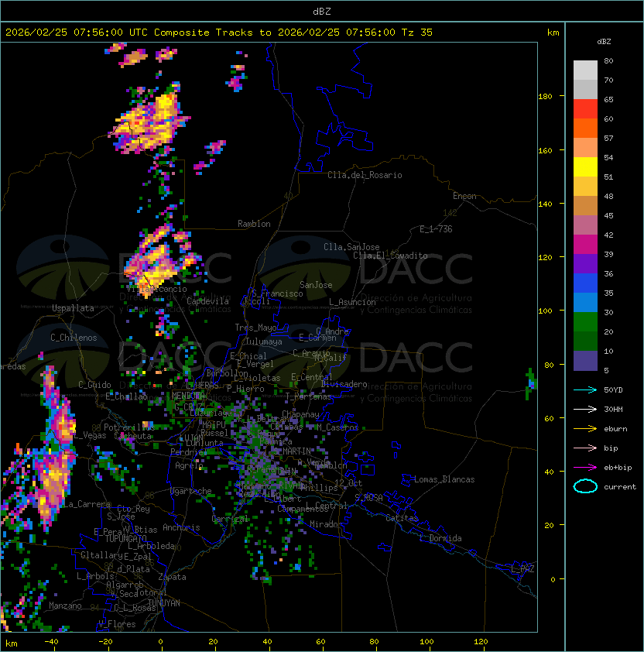The width and height of the screenshot is (644, 652).
Task: Click the 100 km tick on right axis
Action: pyautogui.click(x=545, y=311)
